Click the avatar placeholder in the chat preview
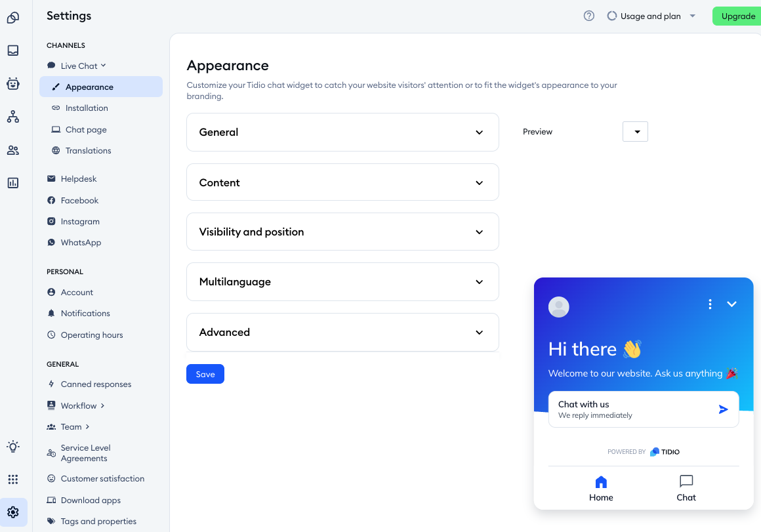 [x=558, y=306]
